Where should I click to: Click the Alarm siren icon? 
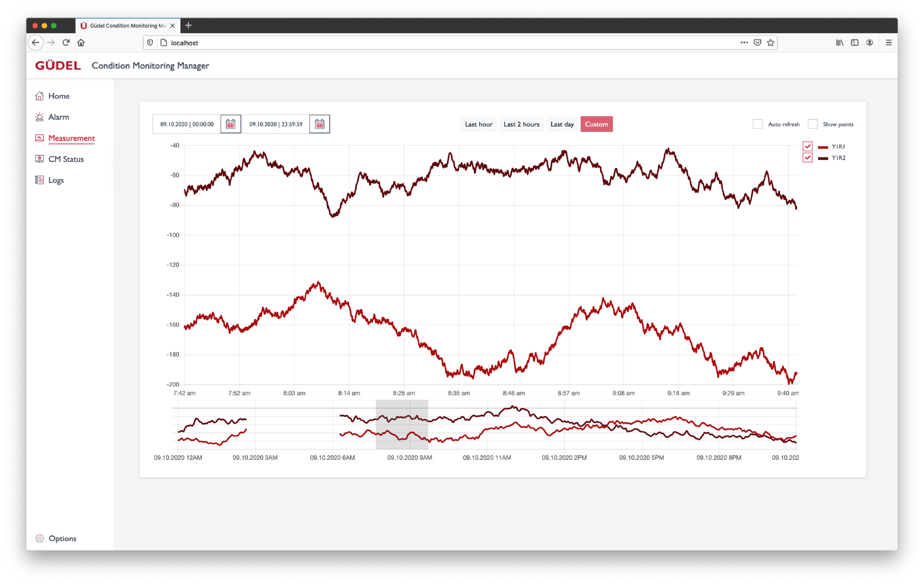tap(39, 117)
